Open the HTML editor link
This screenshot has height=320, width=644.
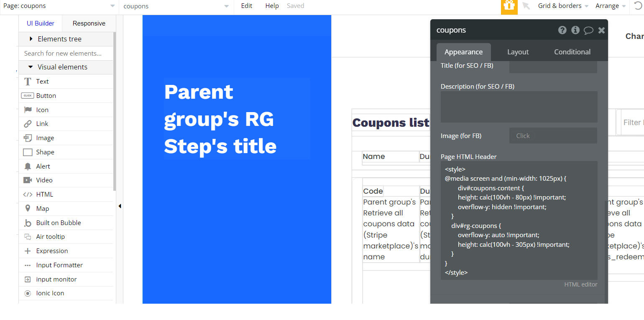point(580,284)
